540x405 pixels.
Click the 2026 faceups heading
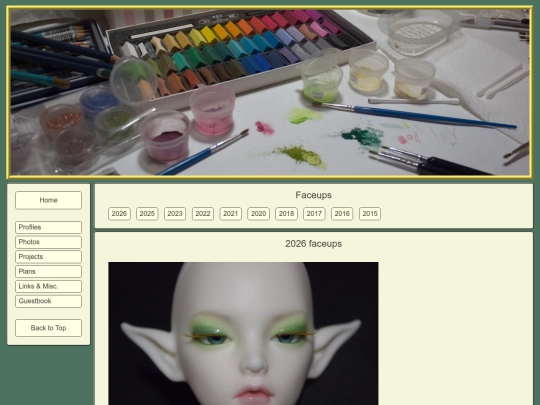[313, 244]
